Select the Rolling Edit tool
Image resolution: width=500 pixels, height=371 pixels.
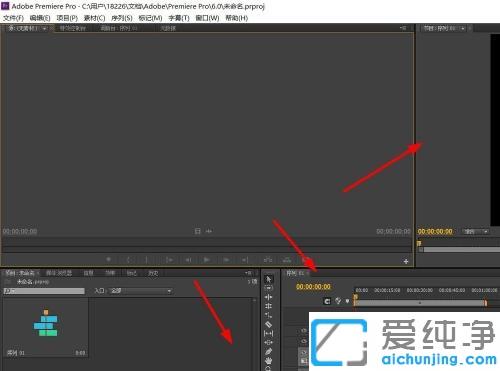click(x=268, y=306)
